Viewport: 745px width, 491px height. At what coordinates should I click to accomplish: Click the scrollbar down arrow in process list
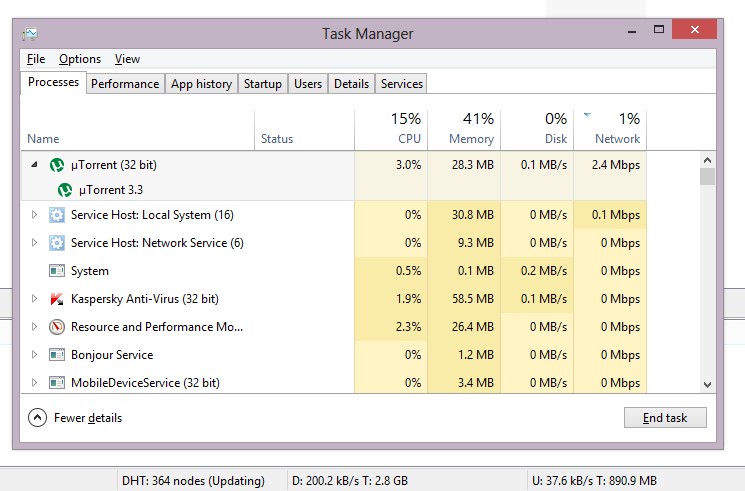[707, 384]
